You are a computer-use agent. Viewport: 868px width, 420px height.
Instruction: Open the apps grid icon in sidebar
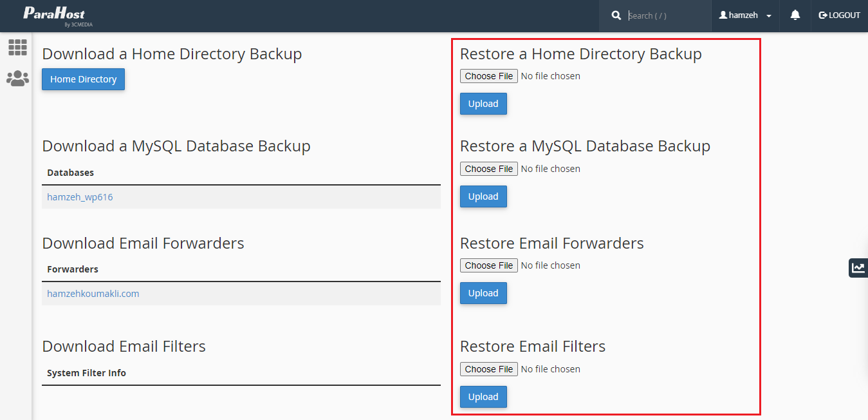click(x=17, y=47)
